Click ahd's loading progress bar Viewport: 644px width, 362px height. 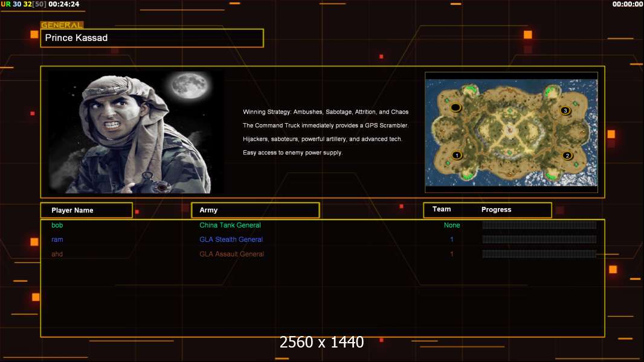click(539, 254)
